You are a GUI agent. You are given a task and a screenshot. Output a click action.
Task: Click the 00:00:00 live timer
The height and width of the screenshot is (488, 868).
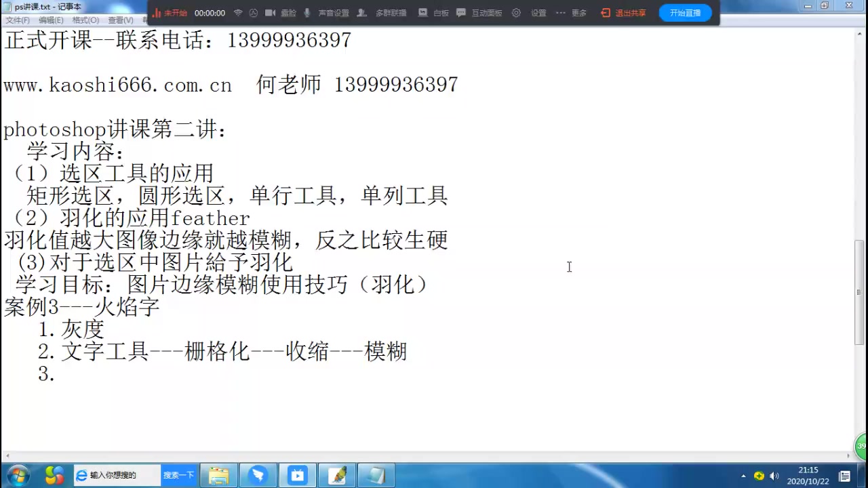pyautogui.click(x=210, y=13)
